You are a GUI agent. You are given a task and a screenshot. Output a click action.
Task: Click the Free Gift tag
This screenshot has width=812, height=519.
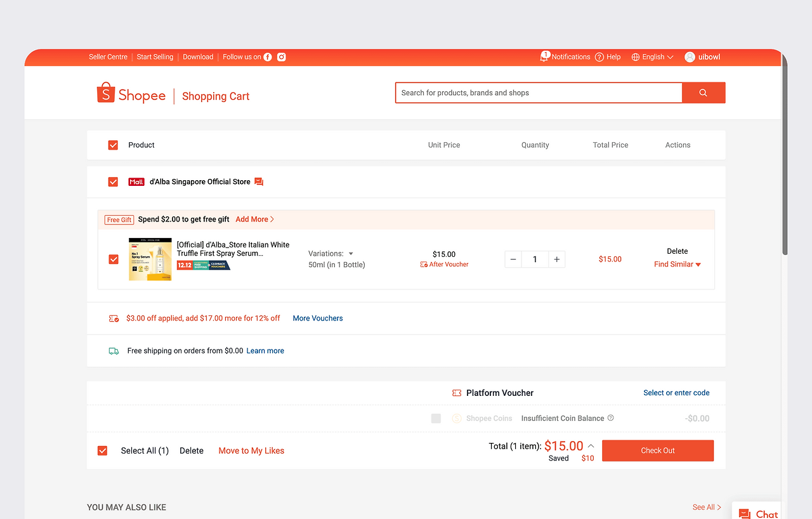(x=119, y=220)
